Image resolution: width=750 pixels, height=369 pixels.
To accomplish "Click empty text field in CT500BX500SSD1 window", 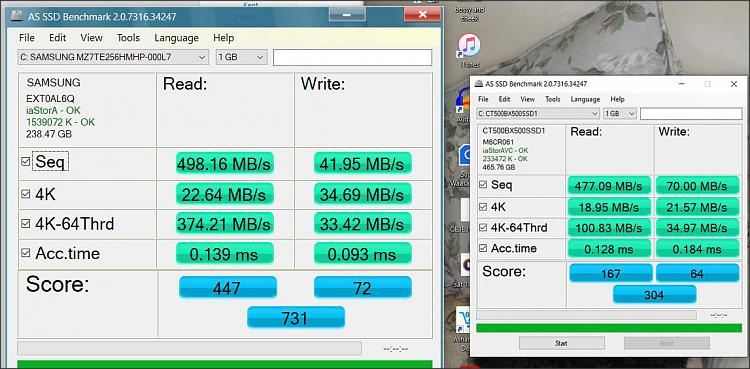I will pyautogui.click(x=691, y=113).
